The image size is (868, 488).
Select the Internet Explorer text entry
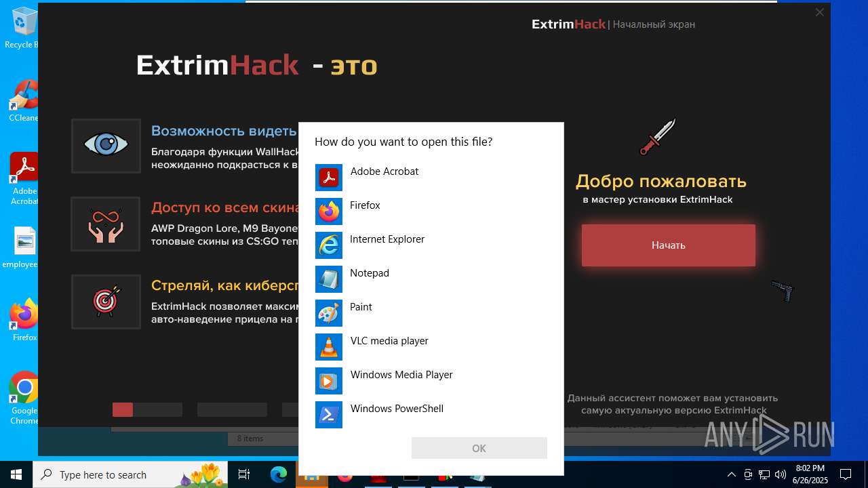coord(387,239)
